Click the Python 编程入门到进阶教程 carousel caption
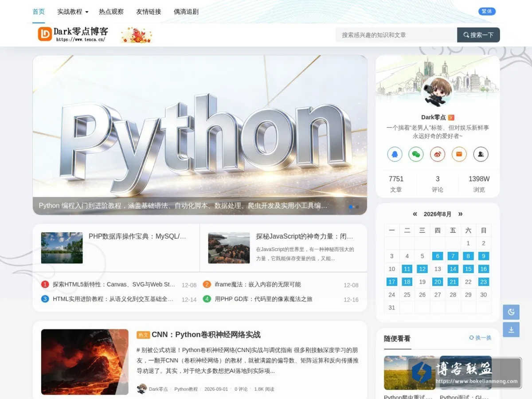This screenshot has width=532, height=399. pos(183,206)
